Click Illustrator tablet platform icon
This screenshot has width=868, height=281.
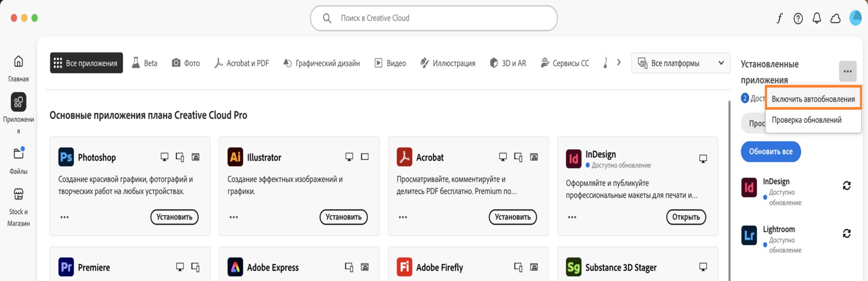(365, 157)
